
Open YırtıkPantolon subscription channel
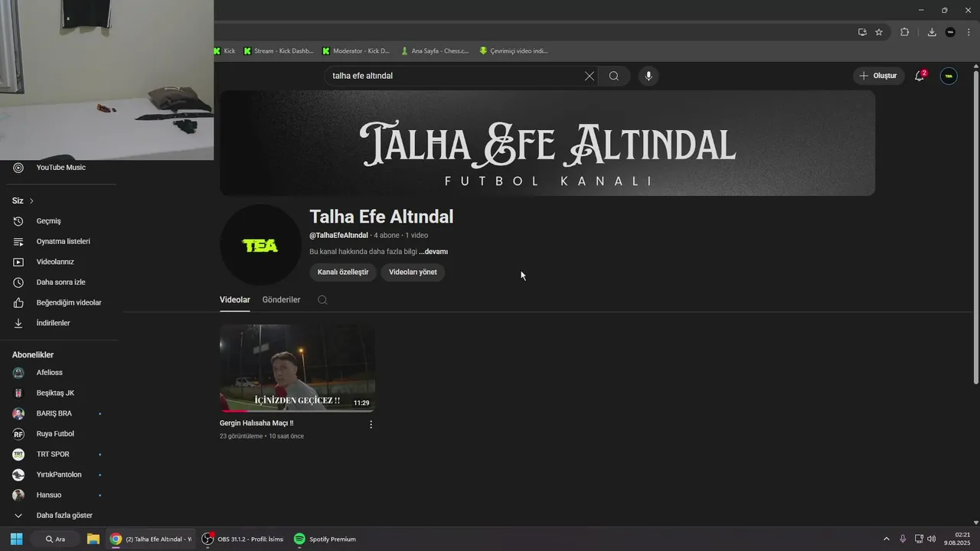tap(58, 474)
